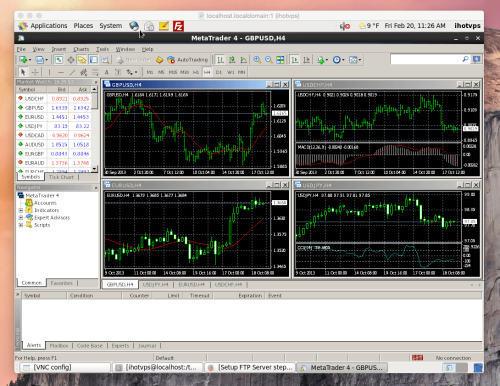Viewport: 500px width, 386px height.
Task: Switch to Tick Chart tab
Action: click(x=61, y=177)
